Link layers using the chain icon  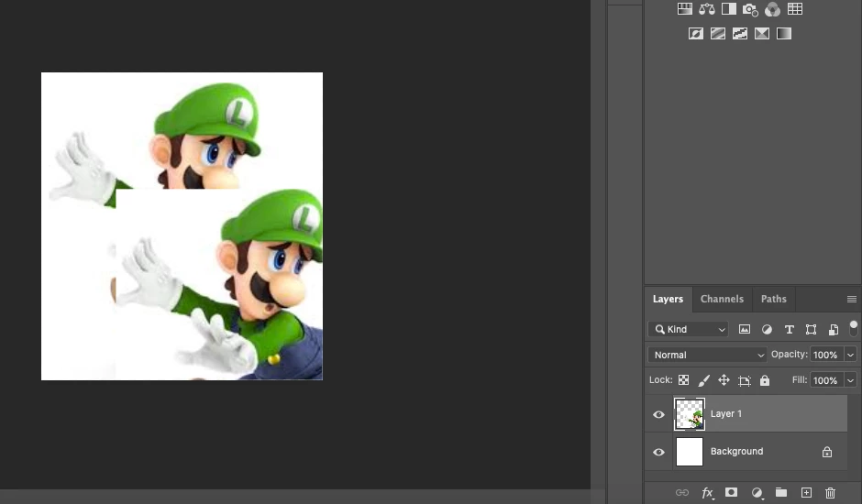tap(681, 492)
